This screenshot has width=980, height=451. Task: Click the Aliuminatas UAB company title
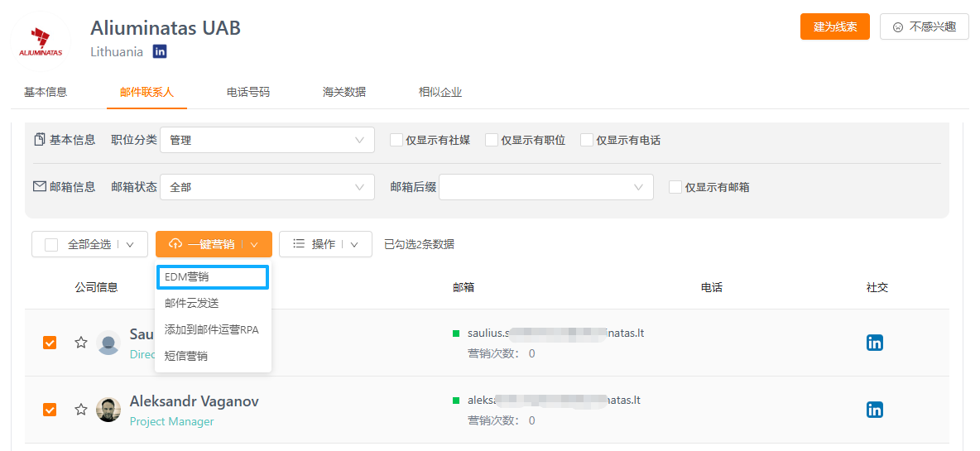pos(166,28)
